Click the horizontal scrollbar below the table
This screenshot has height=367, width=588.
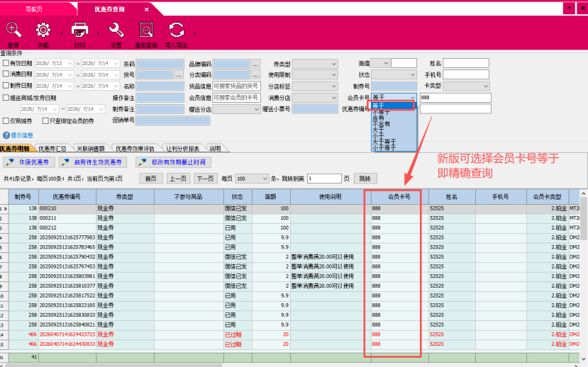click(113, 365)
